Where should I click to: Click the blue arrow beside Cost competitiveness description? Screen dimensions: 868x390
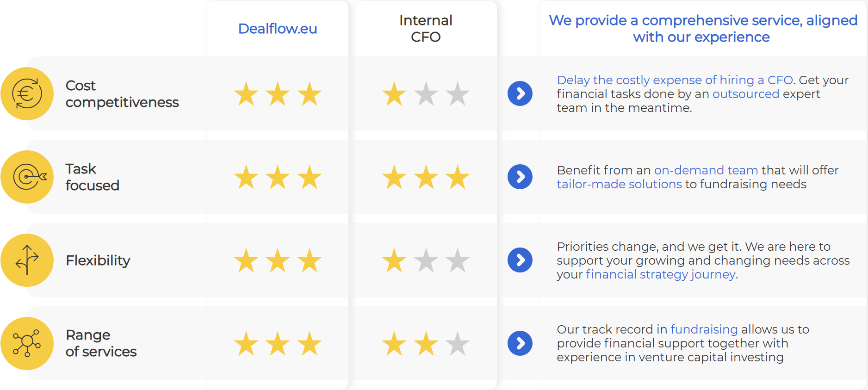point(520,93)
